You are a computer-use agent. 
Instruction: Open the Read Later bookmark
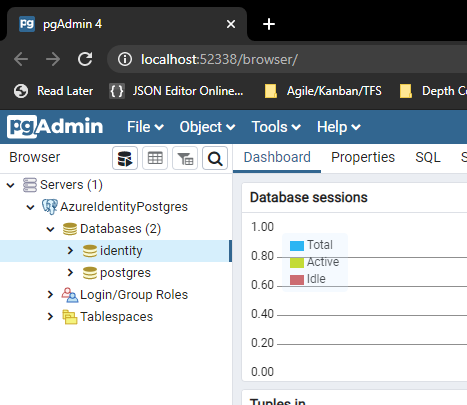pyautogui.click(x=53, y=91)
